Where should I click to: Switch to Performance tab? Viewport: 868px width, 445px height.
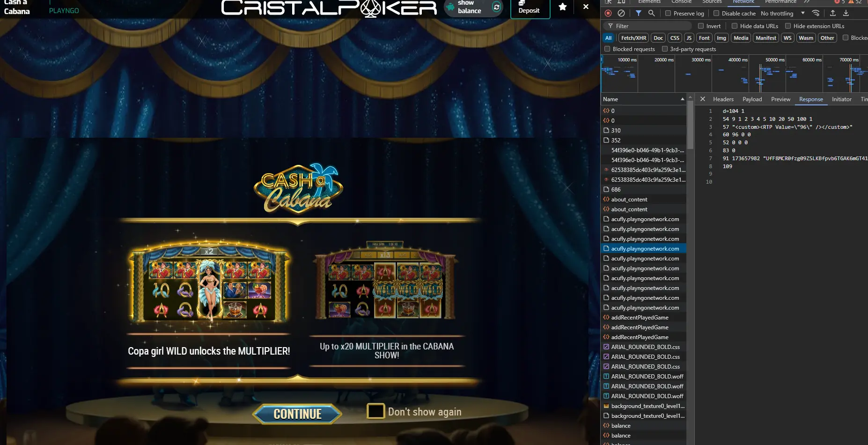[x=780, y=2]
